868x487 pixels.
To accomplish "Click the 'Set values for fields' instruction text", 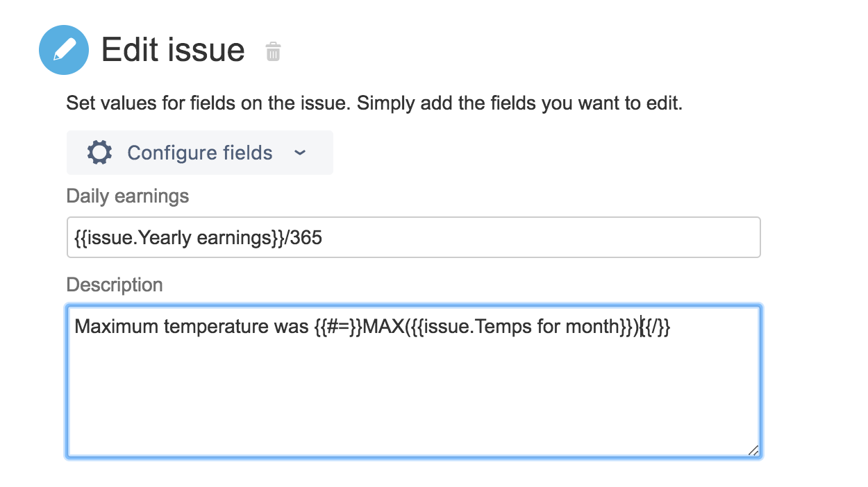I will pos(374,105).
